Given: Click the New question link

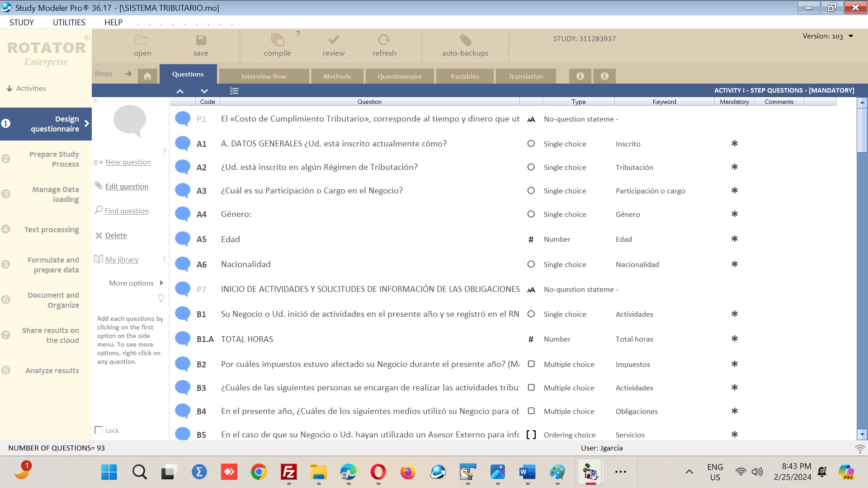Looking at the screenshot, I should click(x=128, y=162).
